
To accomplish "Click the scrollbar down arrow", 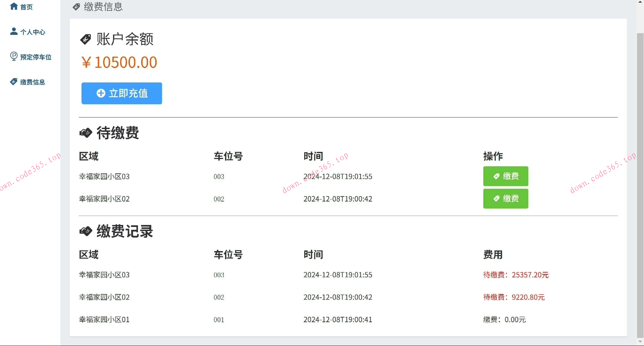I will pos(640,342).
